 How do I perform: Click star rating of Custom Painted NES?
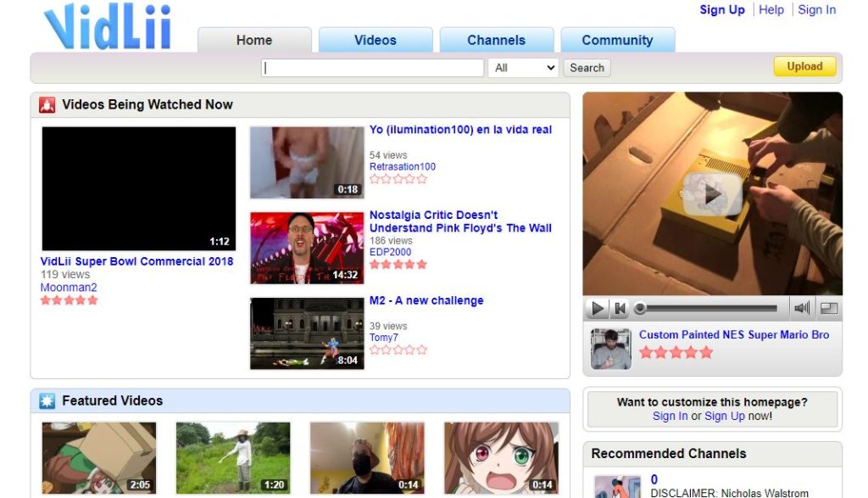(x=676, y=352)
